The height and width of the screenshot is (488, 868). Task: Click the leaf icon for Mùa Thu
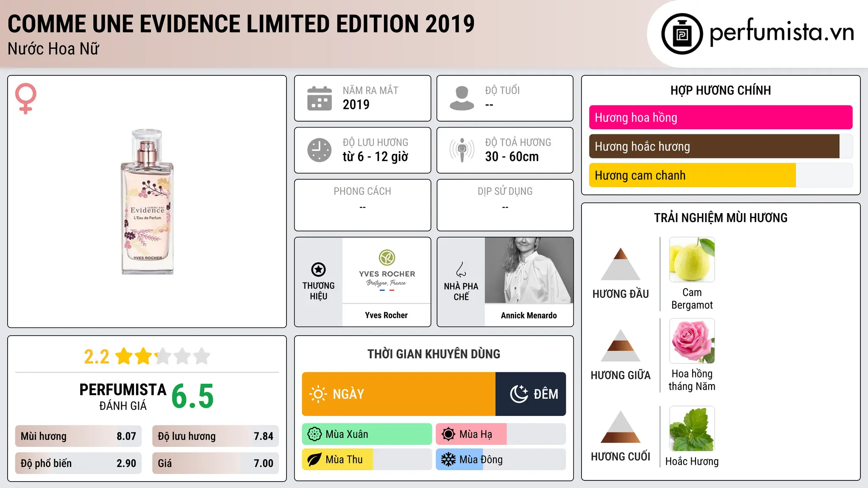[314, 460]
